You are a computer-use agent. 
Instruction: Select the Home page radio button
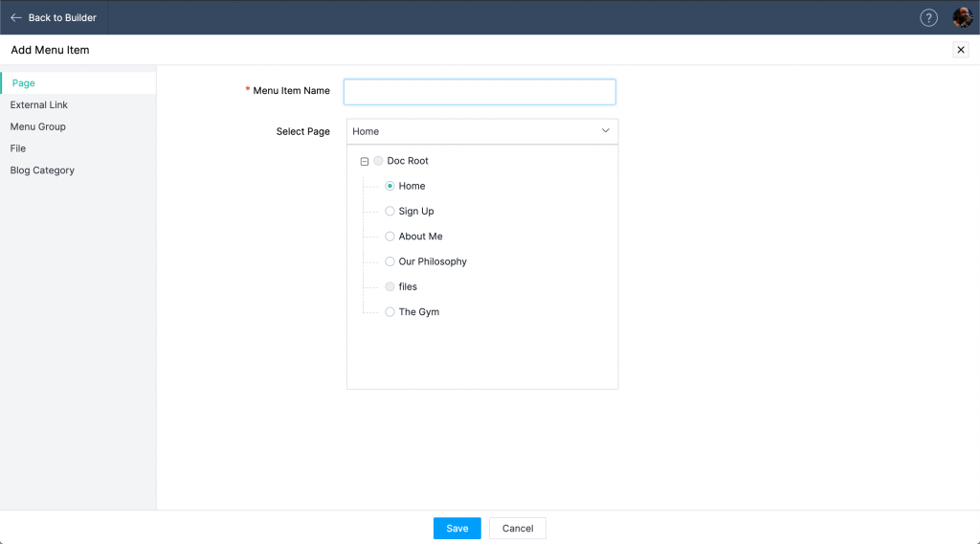tap(390, 186)
